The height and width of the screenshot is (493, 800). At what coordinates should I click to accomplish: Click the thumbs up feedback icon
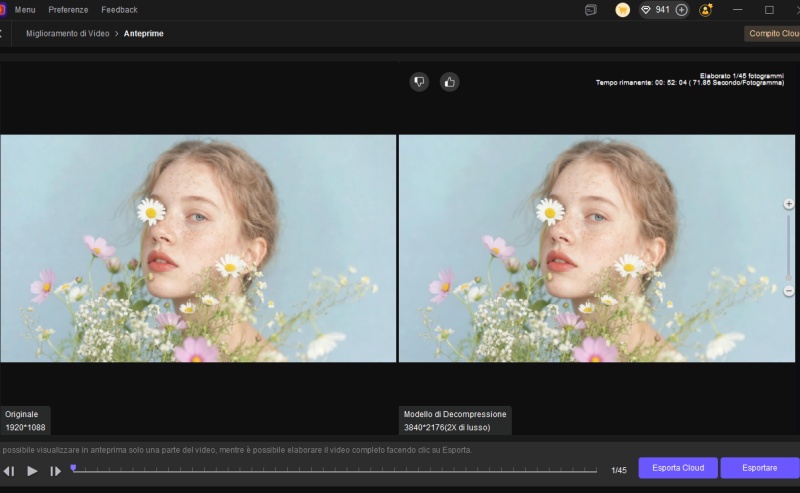(449, 82)
